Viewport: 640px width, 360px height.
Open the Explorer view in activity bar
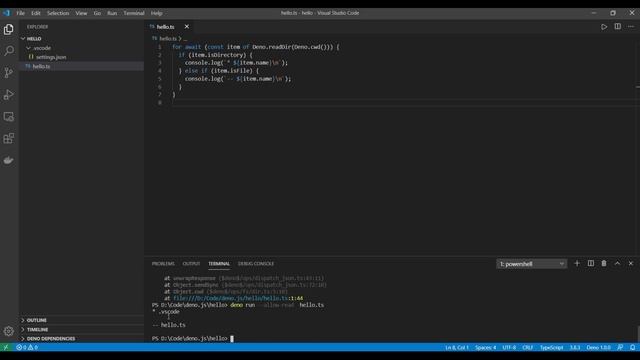click(9, 29)
